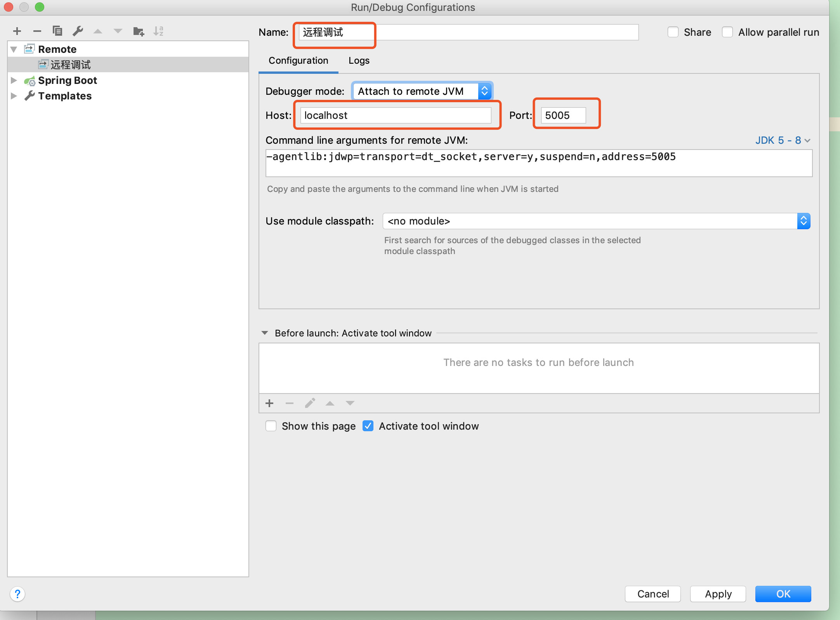Copy the selected configuration
Viewport: 840px width, 620px height.
(x=57, y=31)
